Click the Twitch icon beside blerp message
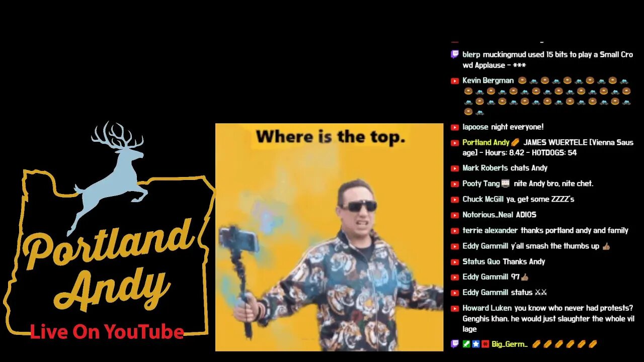This screenshot has width=644, height=362. click(454, 54)
